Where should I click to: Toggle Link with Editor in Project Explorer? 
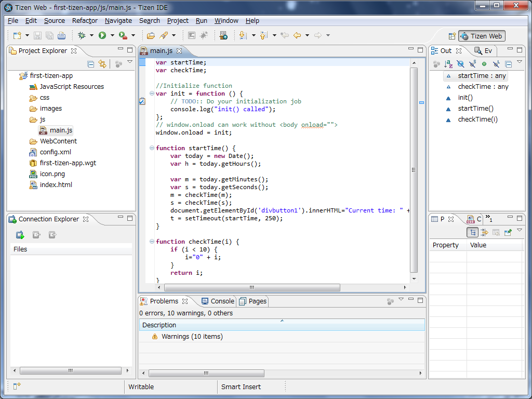102,64
